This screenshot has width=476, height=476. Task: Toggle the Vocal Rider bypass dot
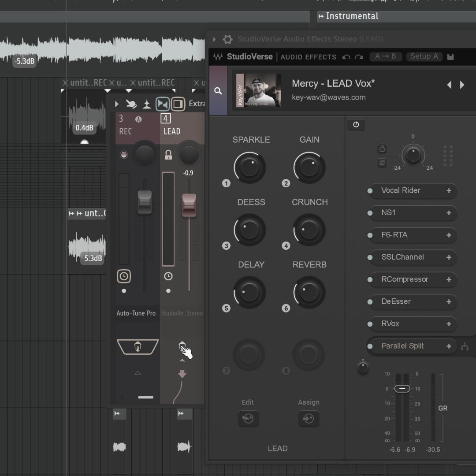(x=370, y=191)
